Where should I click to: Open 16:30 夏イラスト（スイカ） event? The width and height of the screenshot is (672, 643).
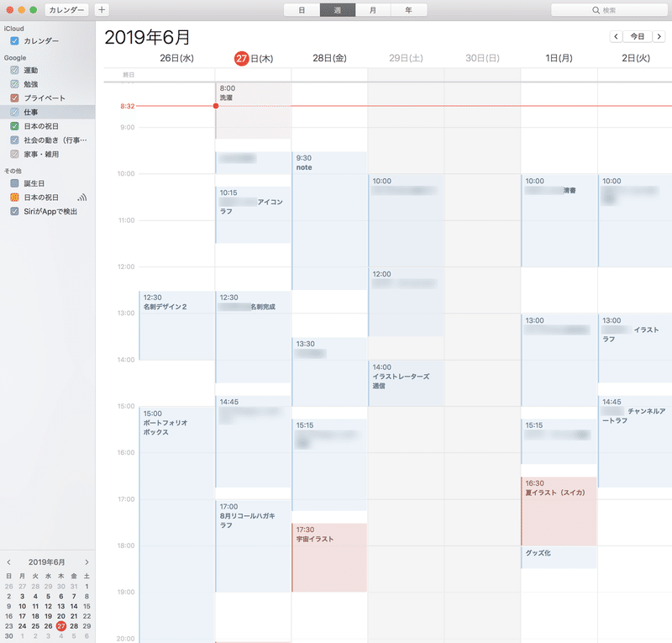click(559, 511)
